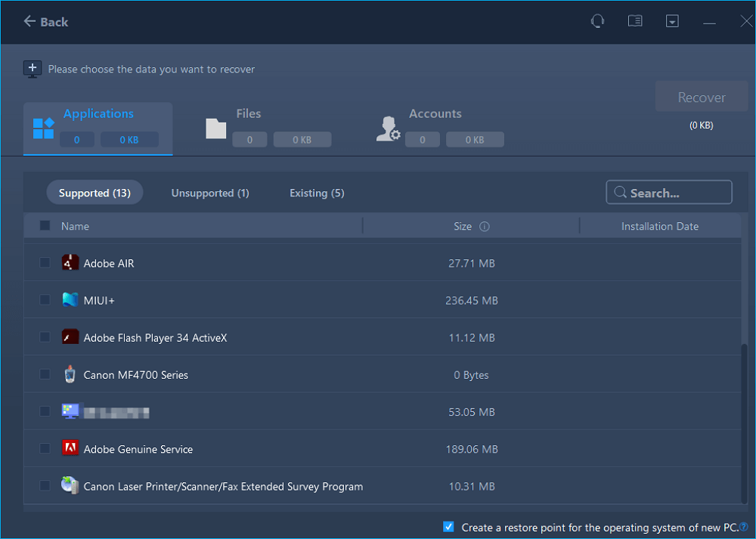Screen dimensions: 756x539
Task: Check the Adobe AIR checkbox
Action: pos(45,262)
